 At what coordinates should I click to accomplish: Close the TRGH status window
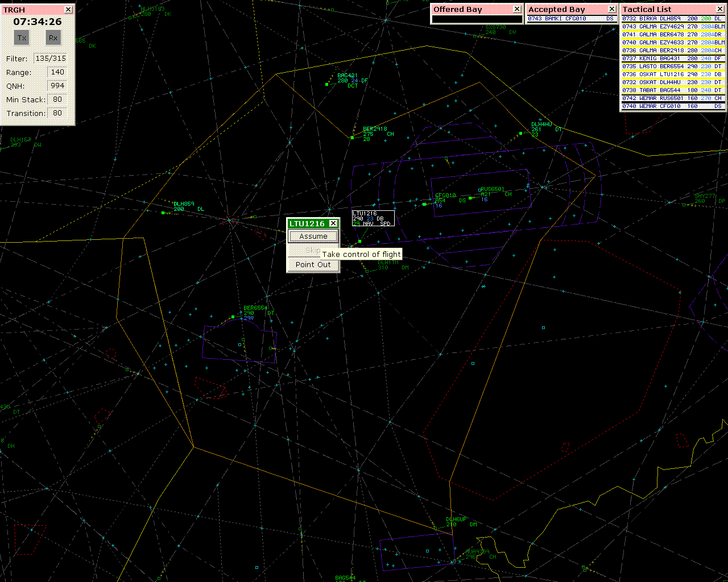click(x=68, y=10)
